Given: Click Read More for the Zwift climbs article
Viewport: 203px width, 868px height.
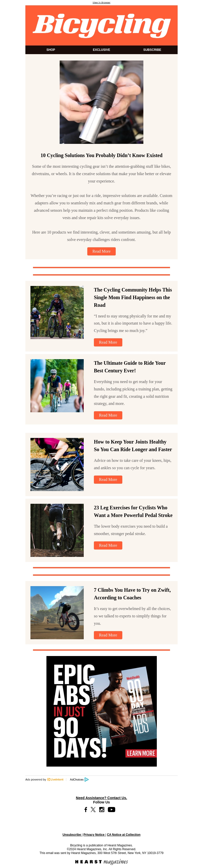Looking at the screenshot, I should (x=108, y=635).
